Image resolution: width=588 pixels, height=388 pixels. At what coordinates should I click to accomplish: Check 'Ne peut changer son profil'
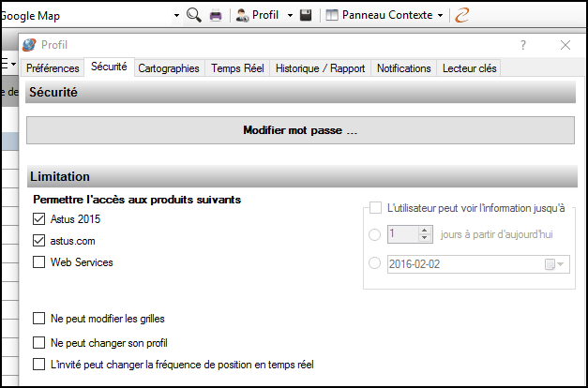[38, 342]
